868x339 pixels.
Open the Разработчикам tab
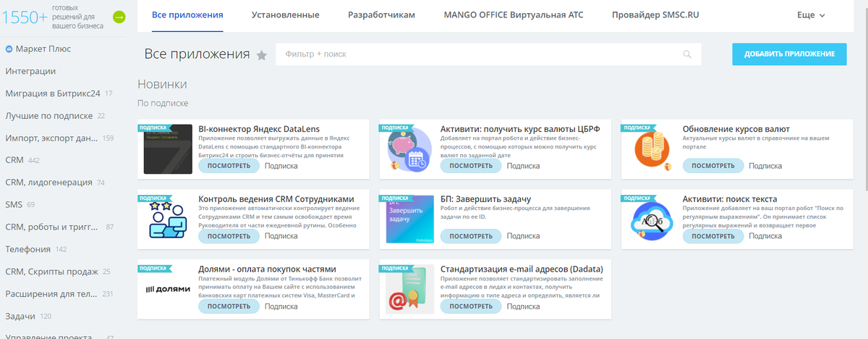(381, 15)
